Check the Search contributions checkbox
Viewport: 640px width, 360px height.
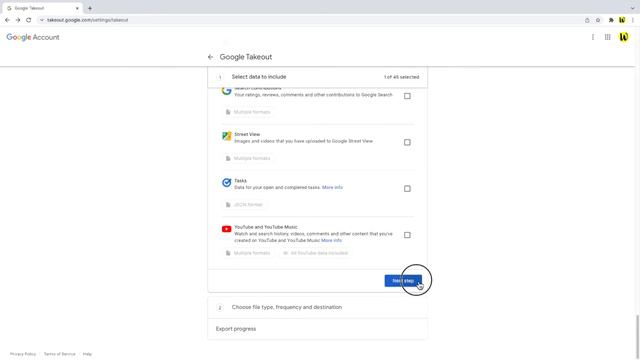pos(407,96)
